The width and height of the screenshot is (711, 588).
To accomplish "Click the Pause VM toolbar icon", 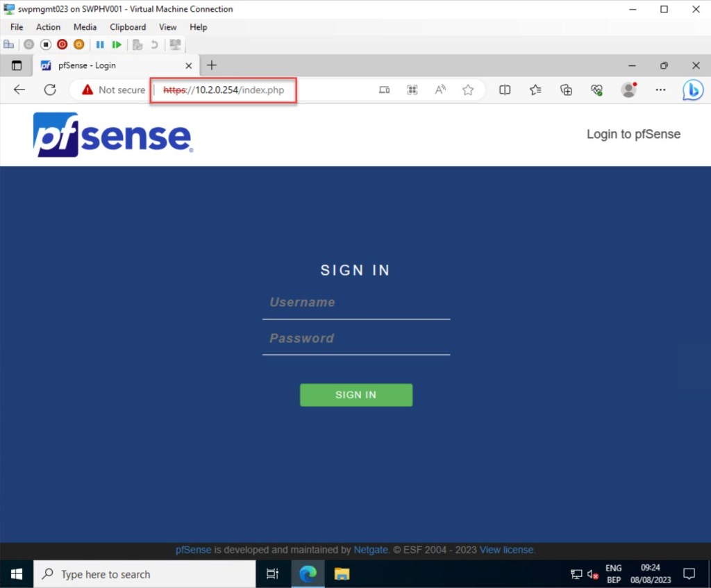I will click(100, 44).
